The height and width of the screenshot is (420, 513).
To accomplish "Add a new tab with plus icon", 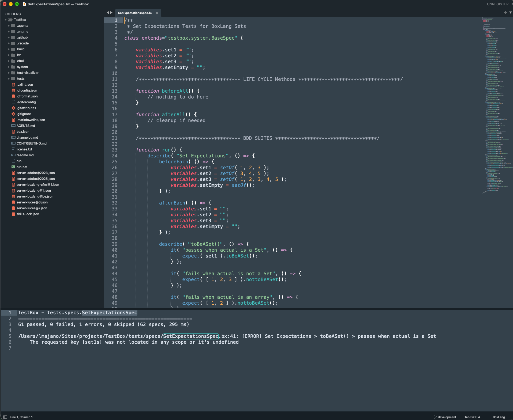I will coord(505,13).
